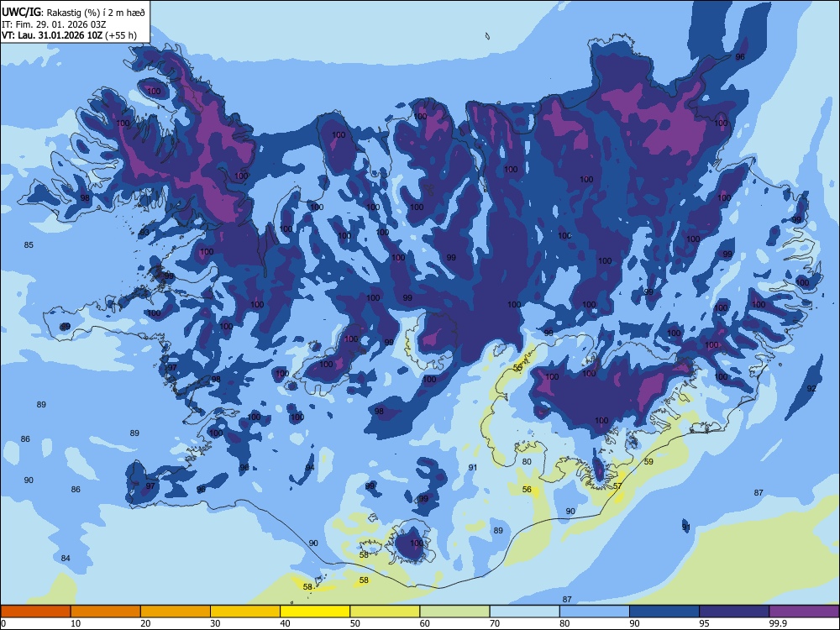The width and height of the screenshot is (840, 630).
Task: Select the medium blue 90–95 legend swatch
Action: coord(664,612)
